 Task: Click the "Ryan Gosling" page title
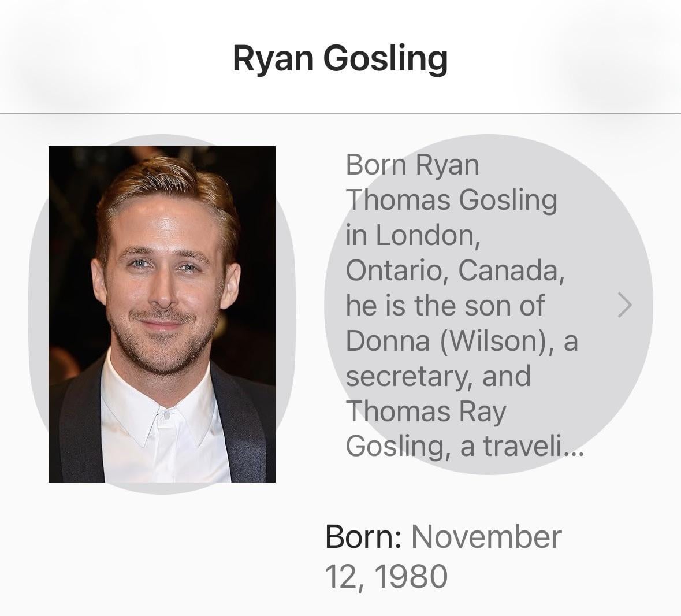point(340,58)
